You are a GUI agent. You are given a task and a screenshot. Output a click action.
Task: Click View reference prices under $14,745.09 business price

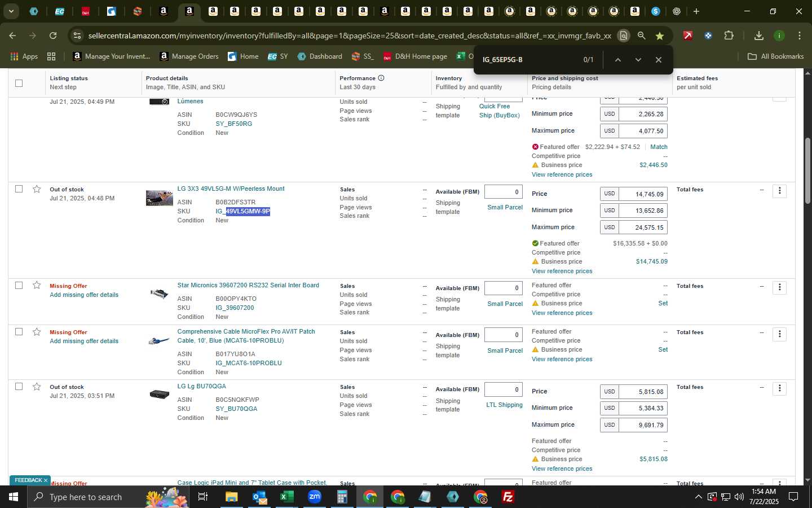[562, 271]
